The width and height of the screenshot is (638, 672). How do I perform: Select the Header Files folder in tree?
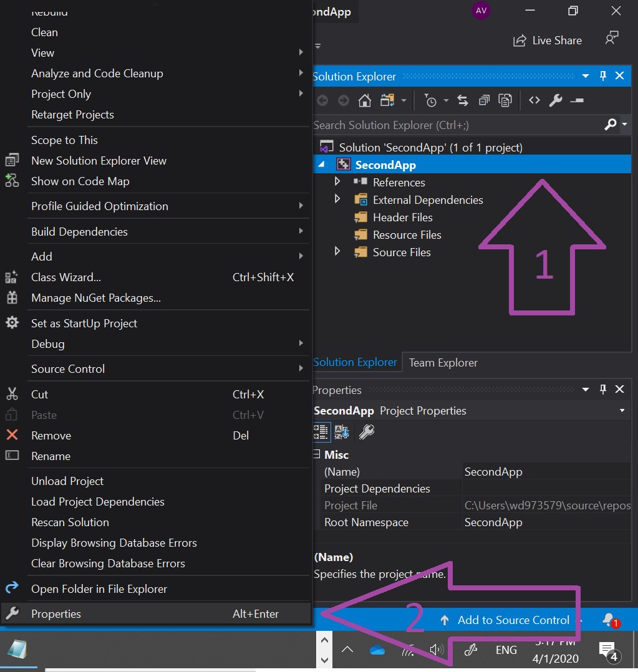[x=403, y=218]
